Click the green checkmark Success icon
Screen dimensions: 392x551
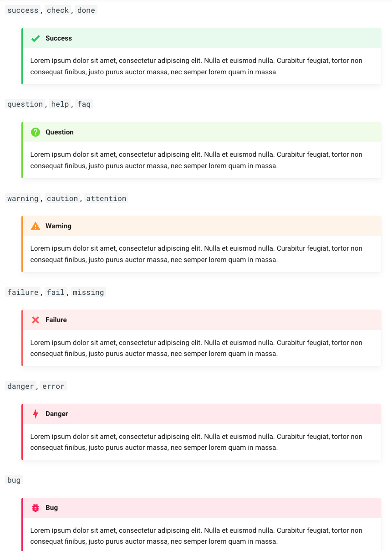[36, 38]
